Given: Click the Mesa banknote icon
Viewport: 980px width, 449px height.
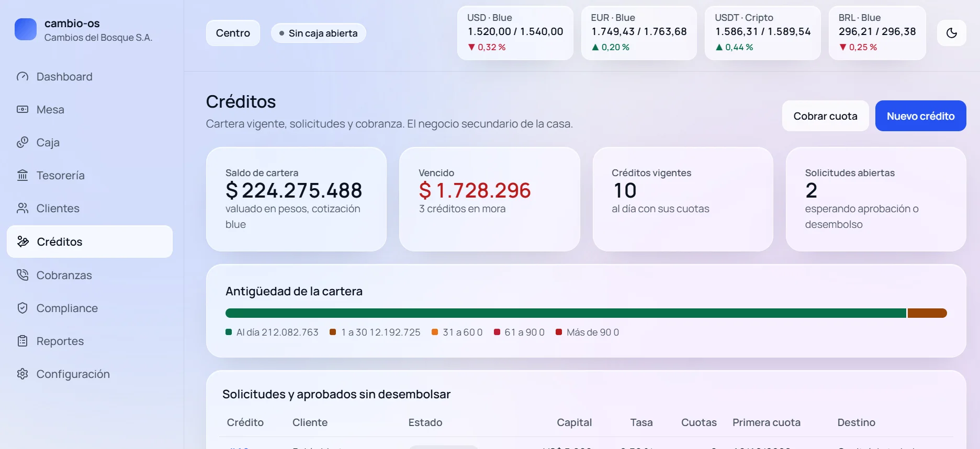Looking at the screenshot, I should (22, 110).
